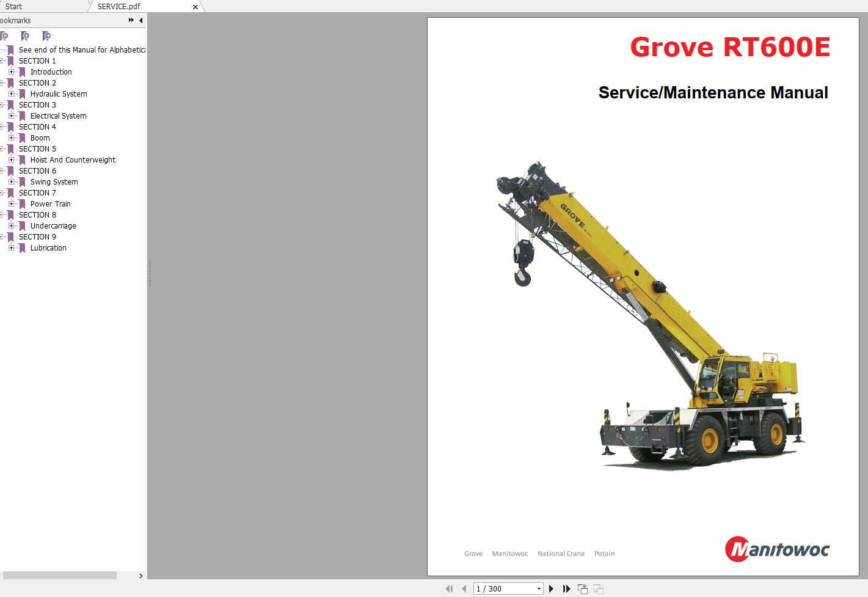The height and width of the screenshot is (597, 868).
Task: Open the page number dropdown
Action: click(x=539, y=588)
